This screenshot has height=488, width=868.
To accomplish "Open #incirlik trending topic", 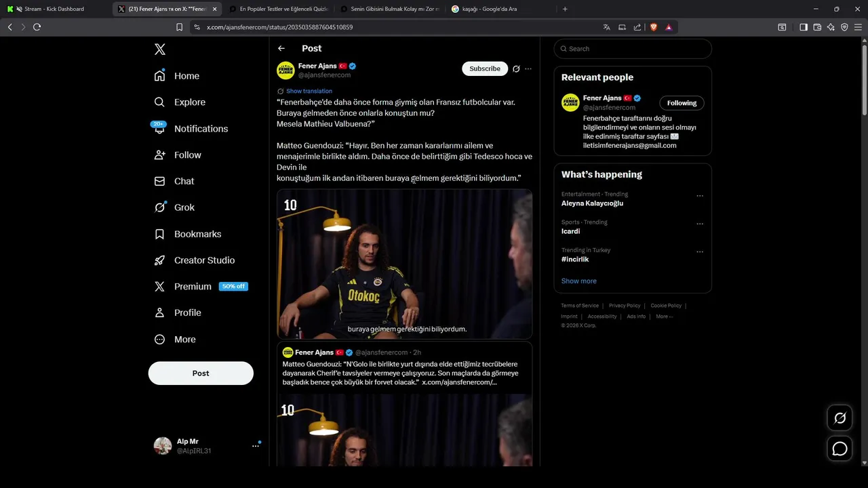I will pos(575,259).
